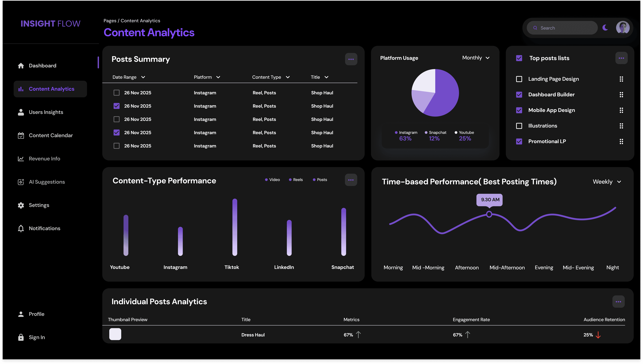Check the Landing Page Design checkbox
This screenshot has width=643, height=364.
coord(519,79)
